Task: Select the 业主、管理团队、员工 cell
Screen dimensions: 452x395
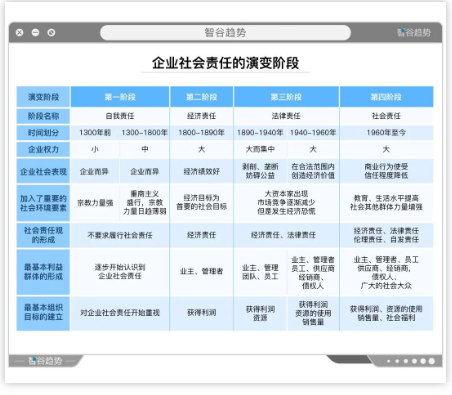Action: click(260, 272)
